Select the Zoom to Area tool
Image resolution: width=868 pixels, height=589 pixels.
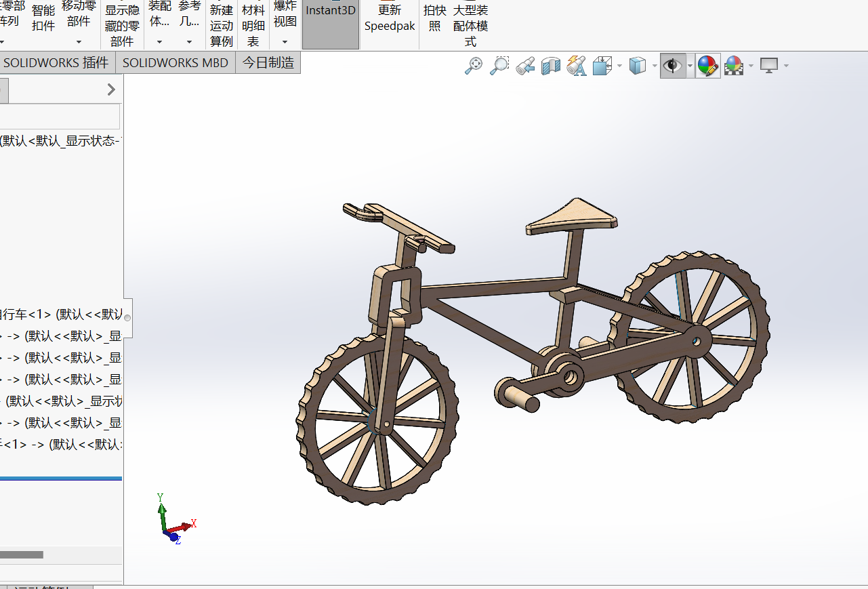(x=499, y=66)
